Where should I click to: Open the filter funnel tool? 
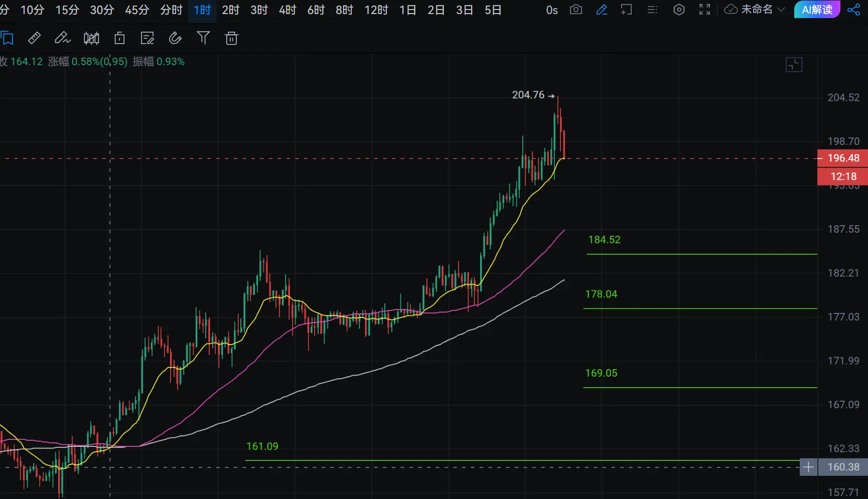click(203, 38)
